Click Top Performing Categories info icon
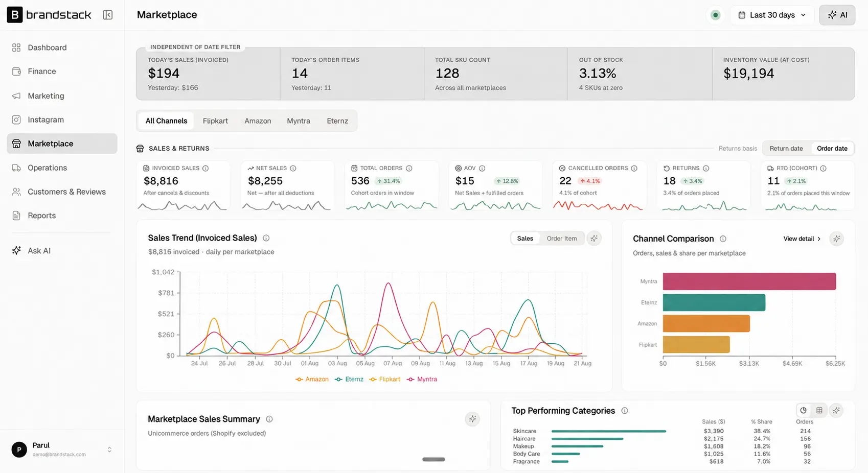 click(625, 411)
